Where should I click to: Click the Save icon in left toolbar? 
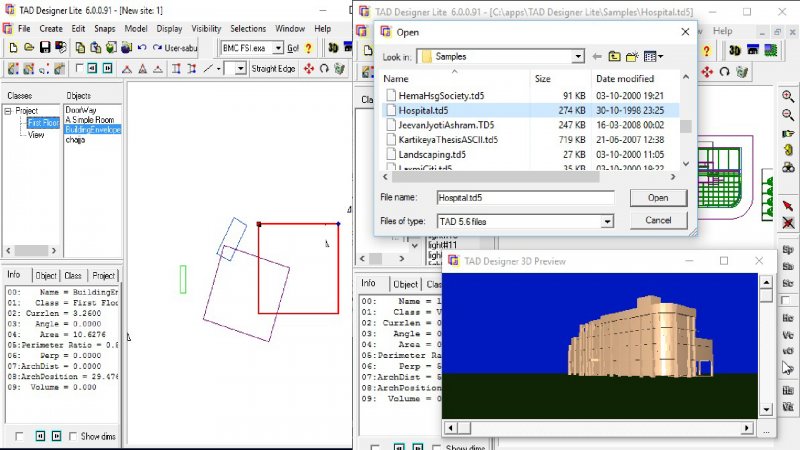click(45, 48)
